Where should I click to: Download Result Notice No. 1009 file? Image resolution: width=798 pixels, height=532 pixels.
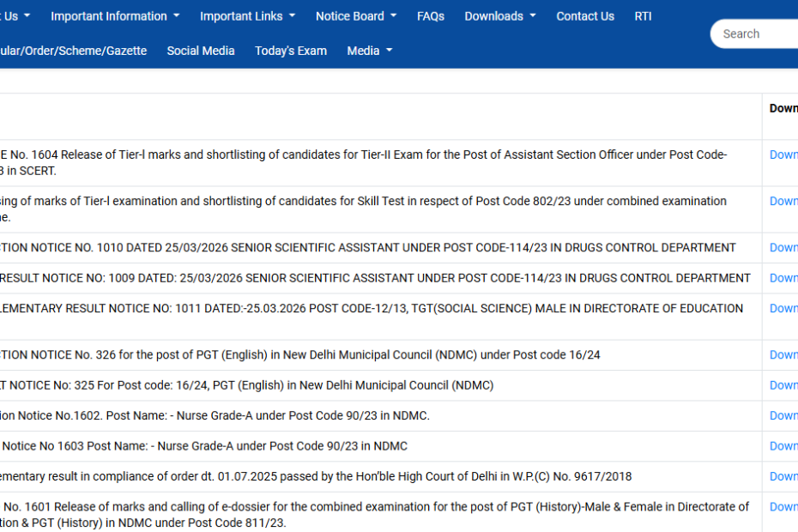(x=783, y=278)
